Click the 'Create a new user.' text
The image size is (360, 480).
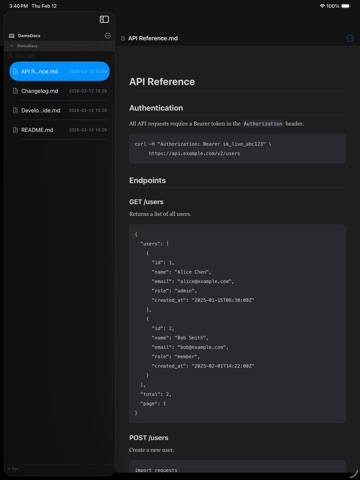click(151, 450)
